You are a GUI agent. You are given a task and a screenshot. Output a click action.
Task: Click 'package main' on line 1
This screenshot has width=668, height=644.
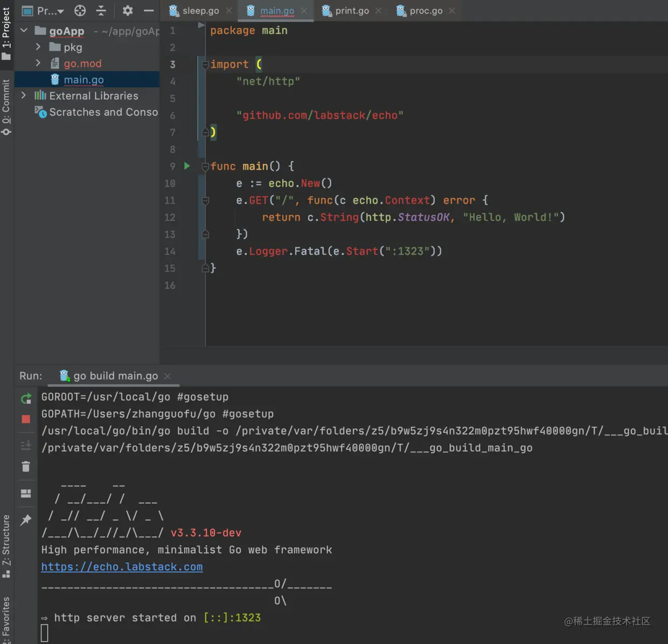click(249, 30)
